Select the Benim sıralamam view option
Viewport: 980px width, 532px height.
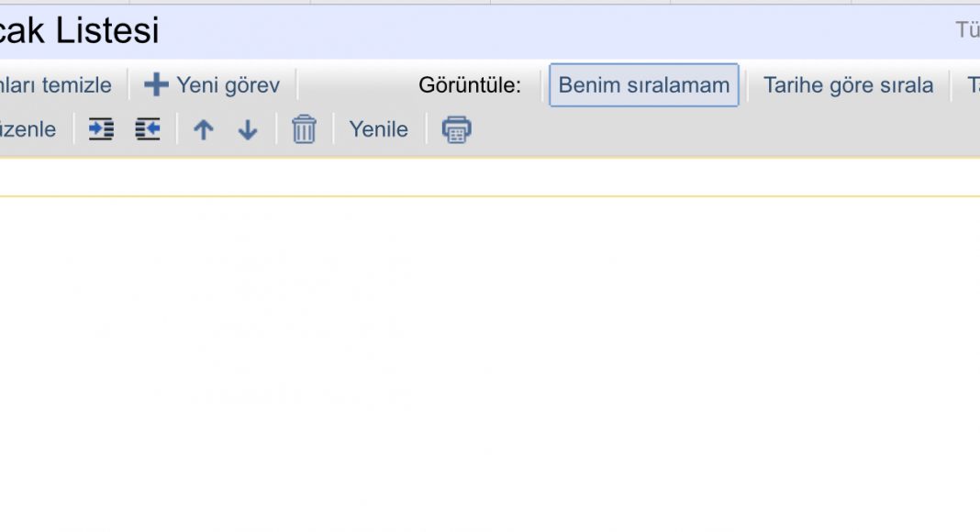click(644, 85)
